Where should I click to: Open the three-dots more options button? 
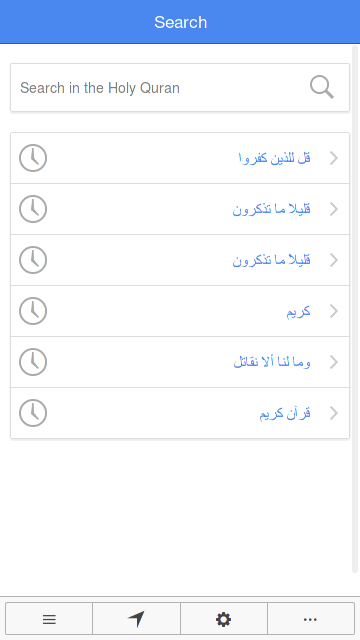tap(311, 620)
